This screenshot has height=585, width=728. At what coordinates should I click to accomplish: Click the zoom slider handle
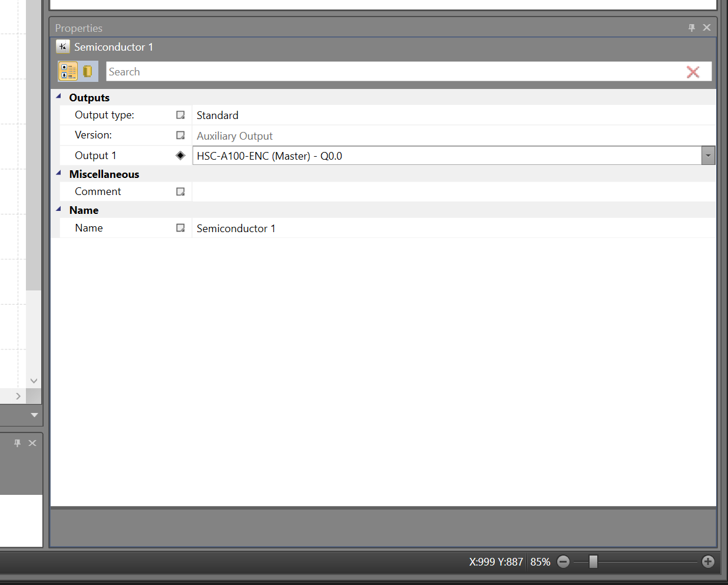(593, 561)
